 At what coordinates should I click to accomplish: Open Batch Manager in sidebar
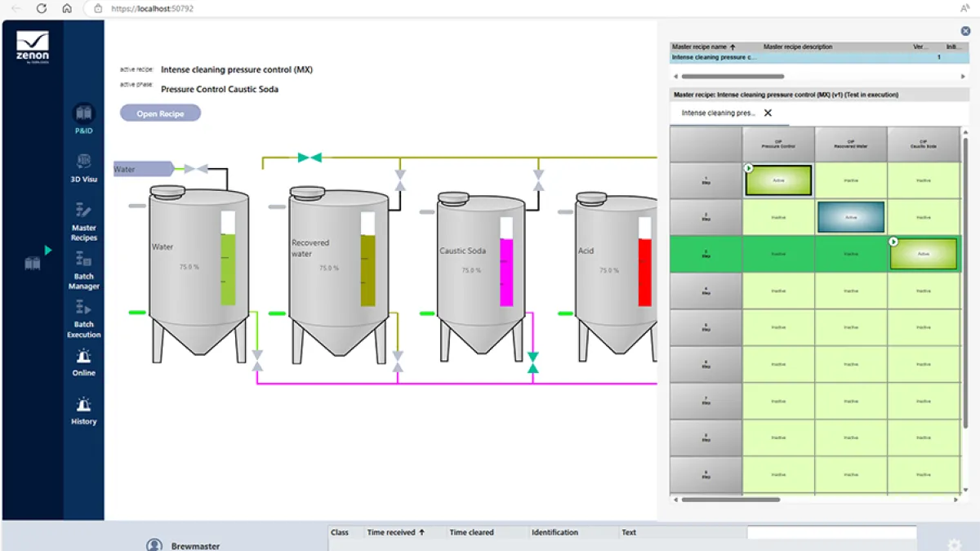tap(83, 270)
